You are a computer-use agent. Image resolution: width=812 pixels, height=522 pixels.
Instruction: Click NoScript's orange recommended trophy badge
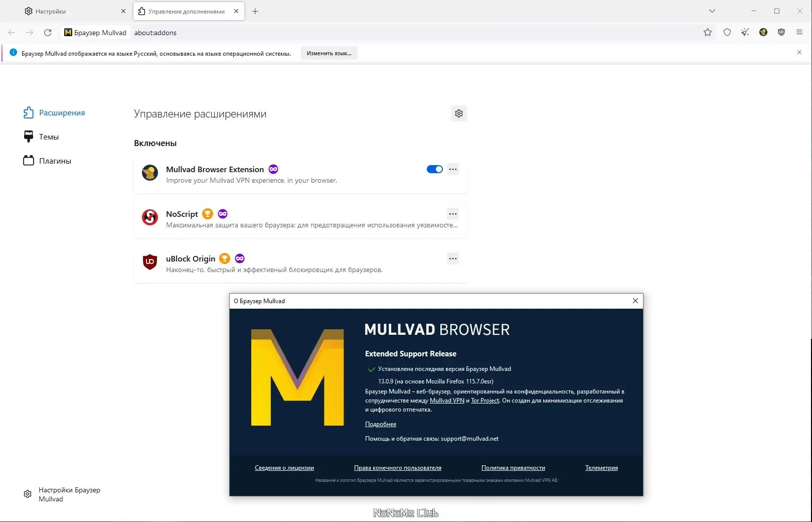click(208, 214)
